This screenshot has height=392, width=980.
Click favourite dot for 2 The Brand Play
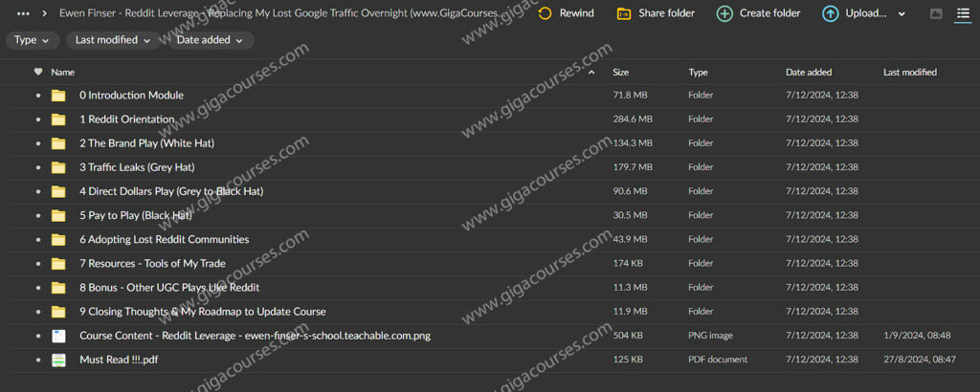point(38,144)
